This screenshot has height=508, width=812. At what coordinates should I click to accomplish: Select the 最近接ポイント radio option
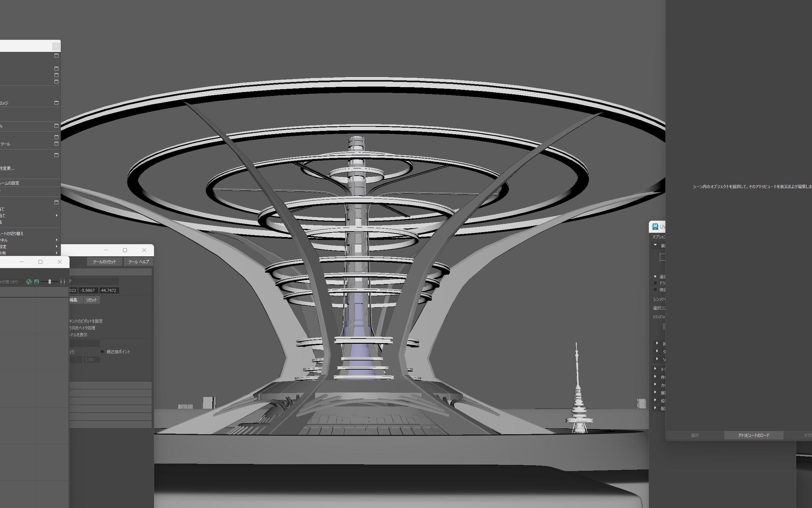tap(102, 351)
